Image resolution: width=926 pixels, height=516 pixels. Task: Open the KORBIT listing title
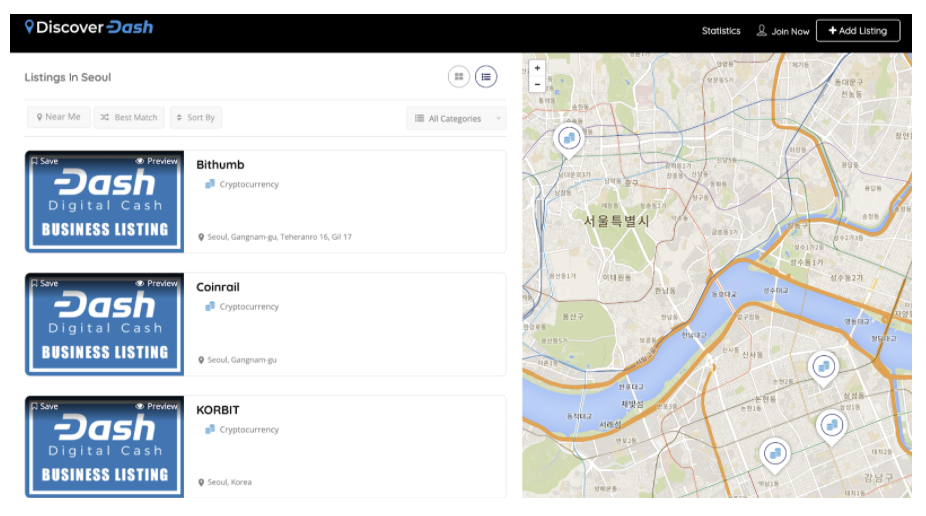point(217,410)
